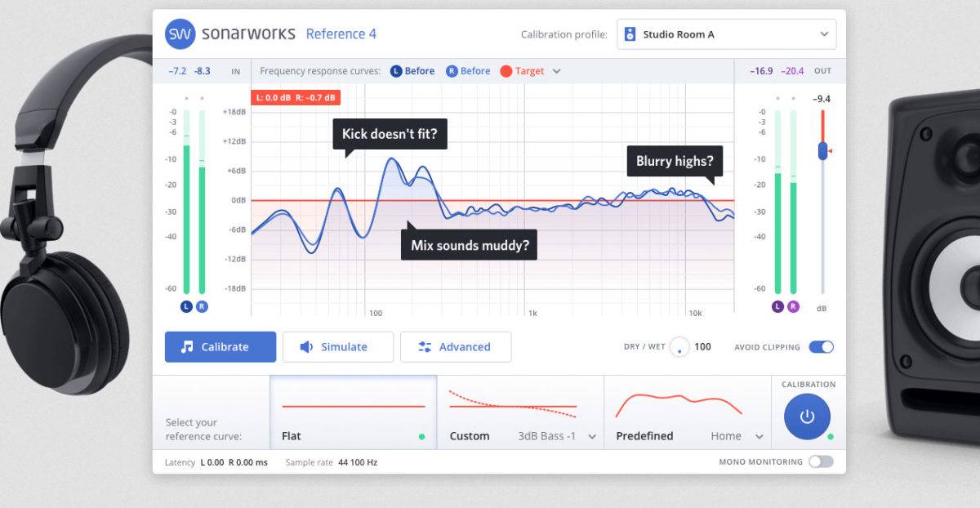Open the Custom 3dB Bass -1 dropdown
Viewport: 980px width, 508px height.
click(x=592, y=437)
